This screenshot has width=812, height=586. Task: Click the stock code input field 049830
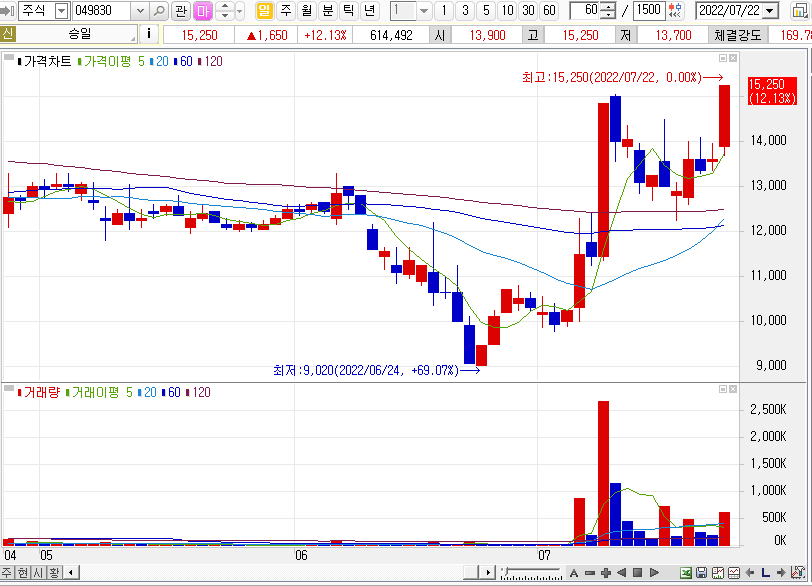tap(103, 10)
